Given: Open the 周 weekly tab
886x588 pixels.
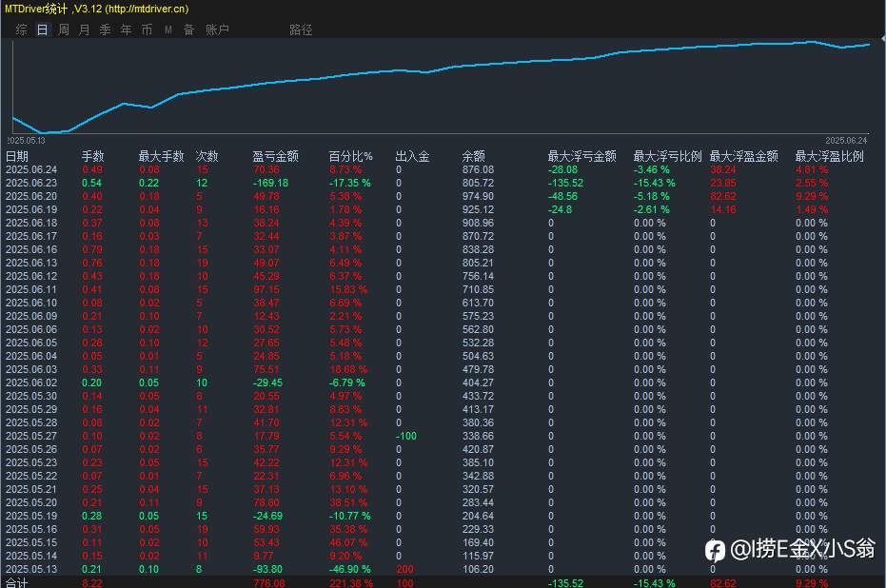Looking at the screenshot, I should 64,29.
